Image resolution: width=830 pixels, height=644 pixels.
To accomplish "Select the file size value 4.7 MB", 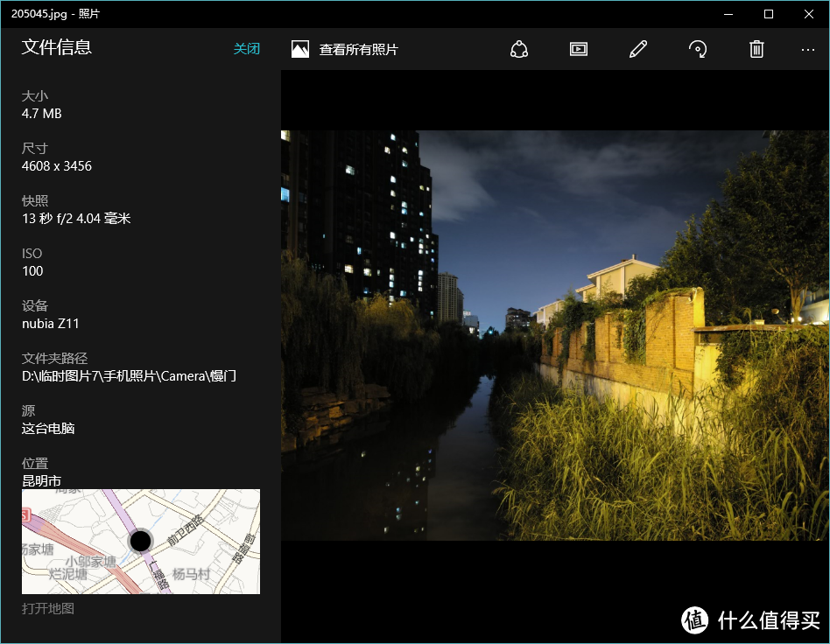I will pos(42,114).
